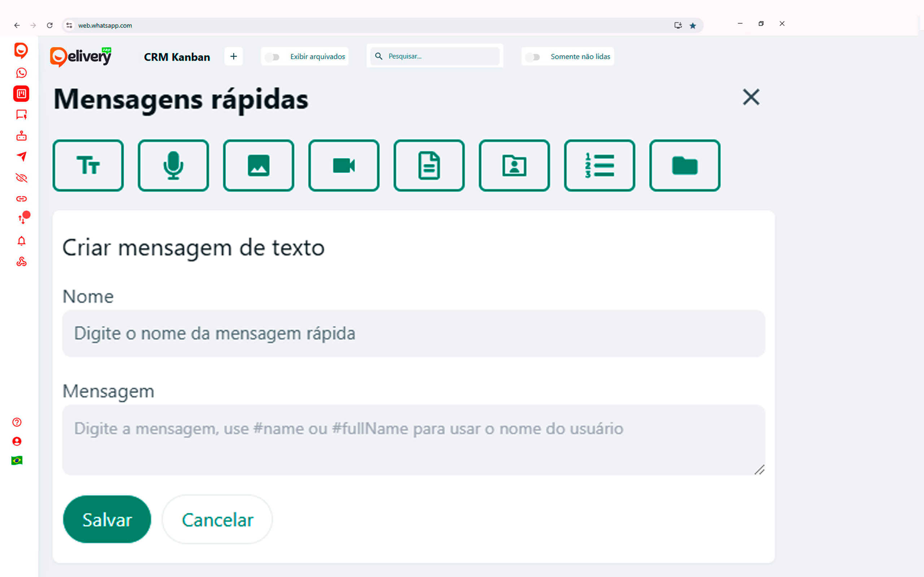The image size is (924, 577).
Task: Click the Pesquisar search field
Action: pyautogui.click(x=435, y=56)
